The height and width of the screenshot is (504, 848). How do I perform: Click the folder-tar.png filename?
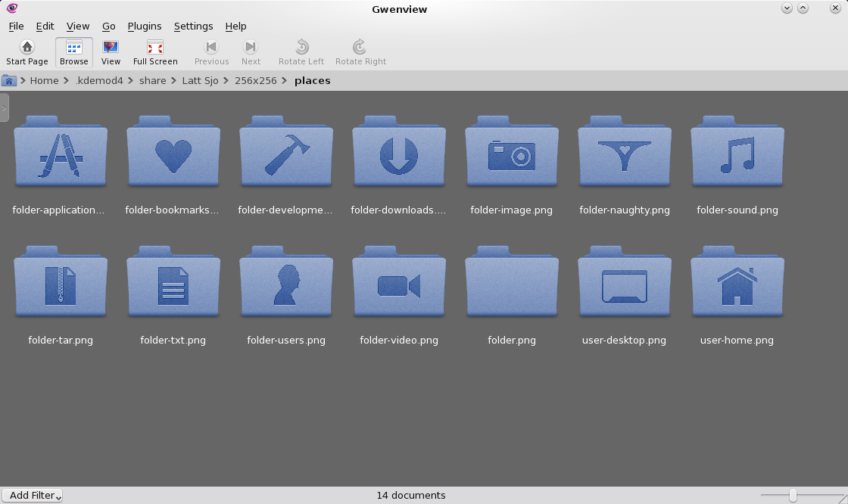(61, 340)
